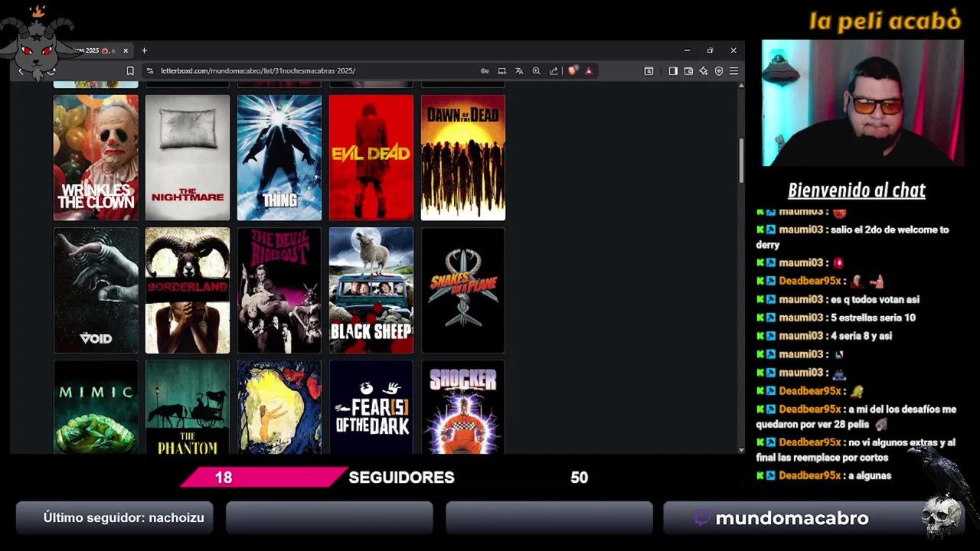Click the 'Último seguidor: nachoizu' label

[123, 518]
